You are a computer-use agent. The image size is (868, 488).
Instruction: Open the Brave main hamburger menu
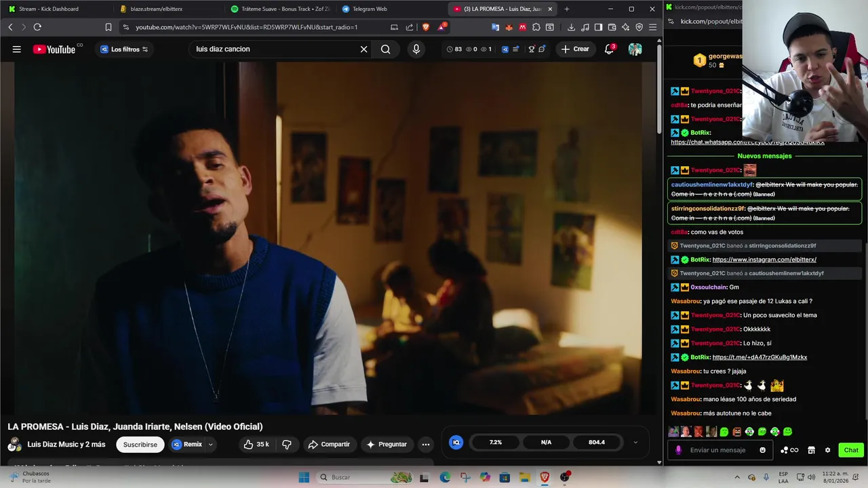(652, 27)
